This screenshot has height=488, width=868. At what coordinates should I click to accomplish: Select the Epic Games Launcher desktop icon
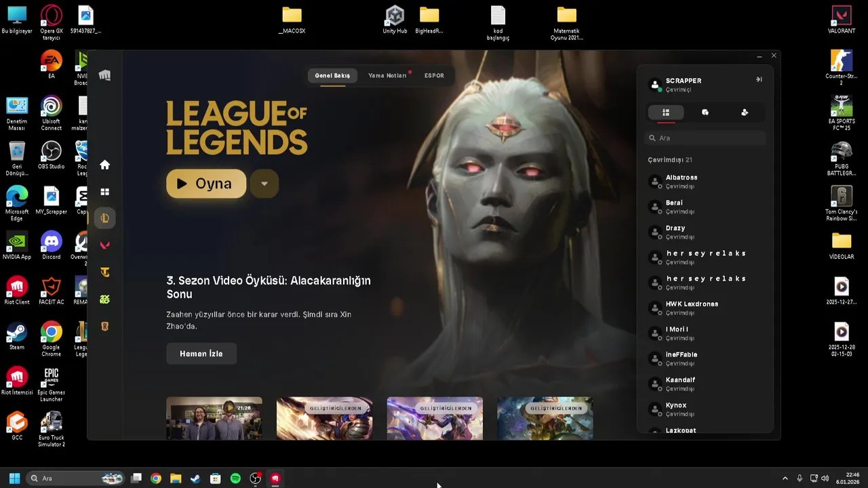tap(52, 385)
